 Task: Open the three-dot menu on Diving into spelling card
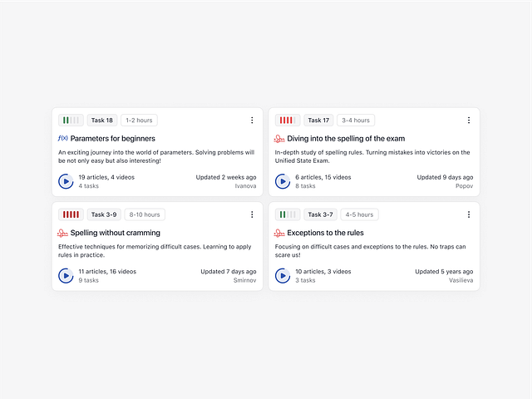pos(469,121)
